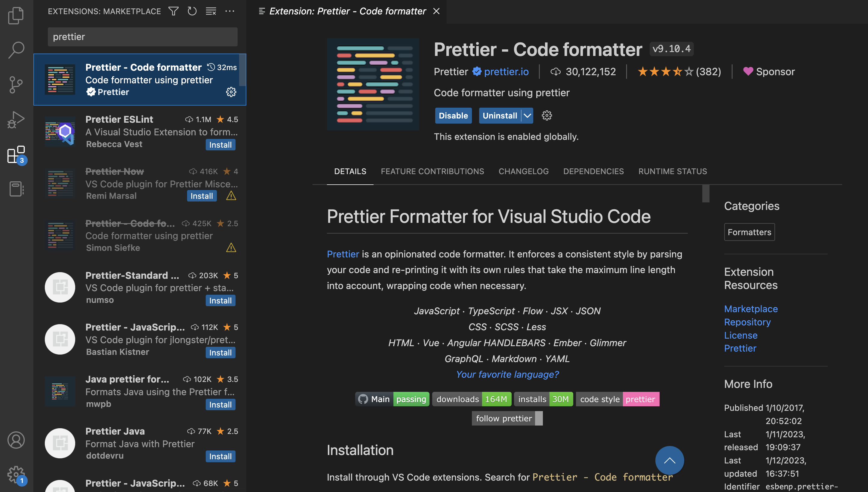Click the downloads 164M badge

471,399
